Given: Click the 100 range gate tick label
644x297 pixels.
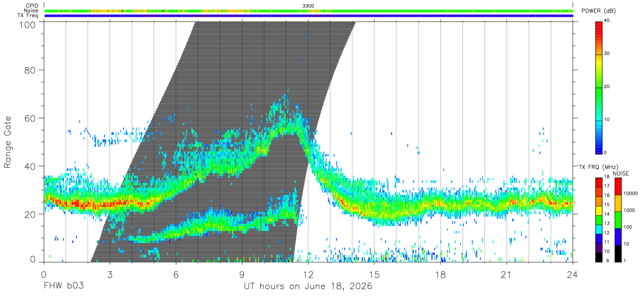Looking at the screenshot, I should (28, 25).
